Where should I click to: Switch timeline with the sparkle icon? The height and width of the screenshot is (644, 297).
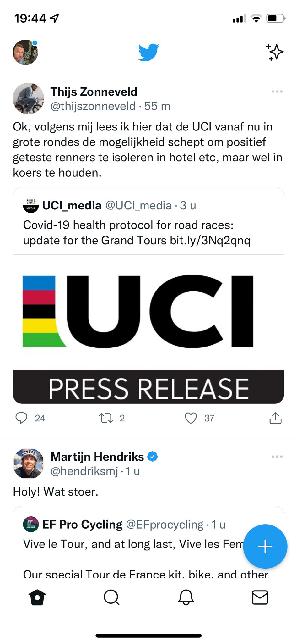point(275,52)
